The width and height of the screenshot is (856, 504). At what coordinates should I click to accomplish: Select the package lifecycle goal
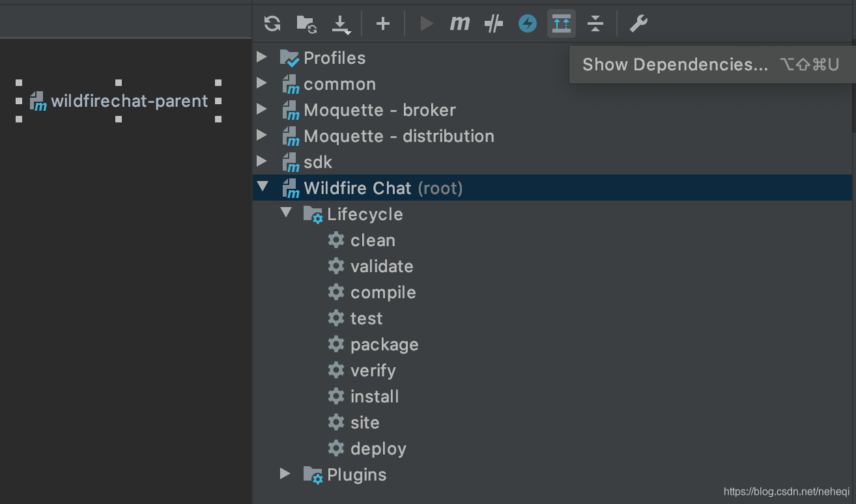click(384, 344)
